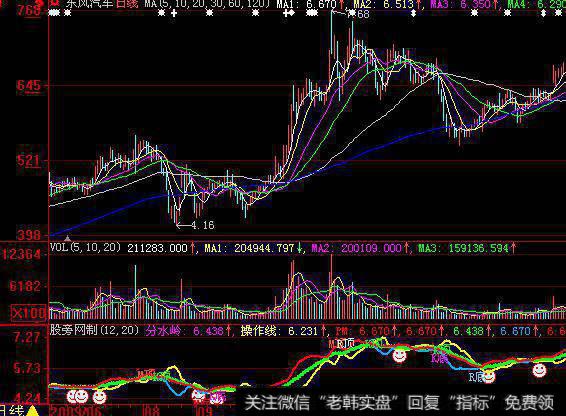Click the 日线 label in the bottom-left corner
566x416 pixels.
[x=12, y=411]
